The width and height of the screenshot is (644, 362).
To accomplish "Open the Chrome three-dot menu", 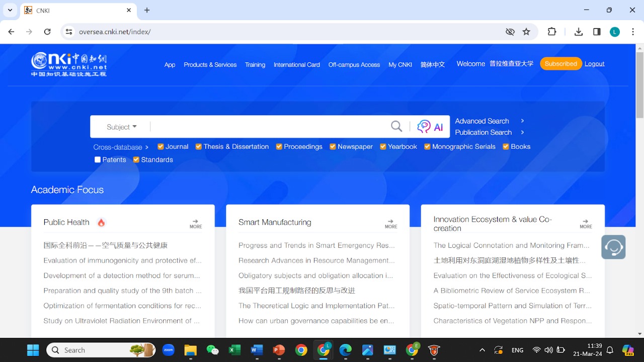I will pyautogui.click(x=632, y=32).
